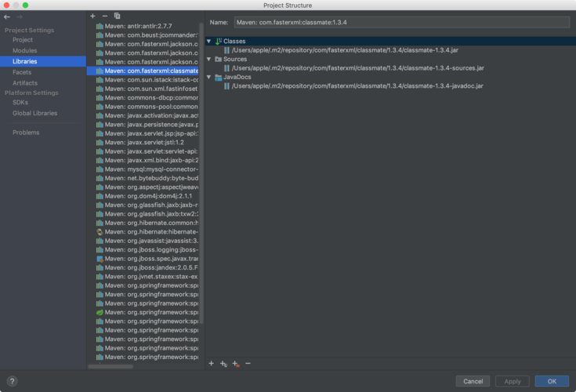Image resolution: width=576 pixels, height=392 pixels.
Task: Click the org.dom4j library icon
Action: (x=100, y=196)
